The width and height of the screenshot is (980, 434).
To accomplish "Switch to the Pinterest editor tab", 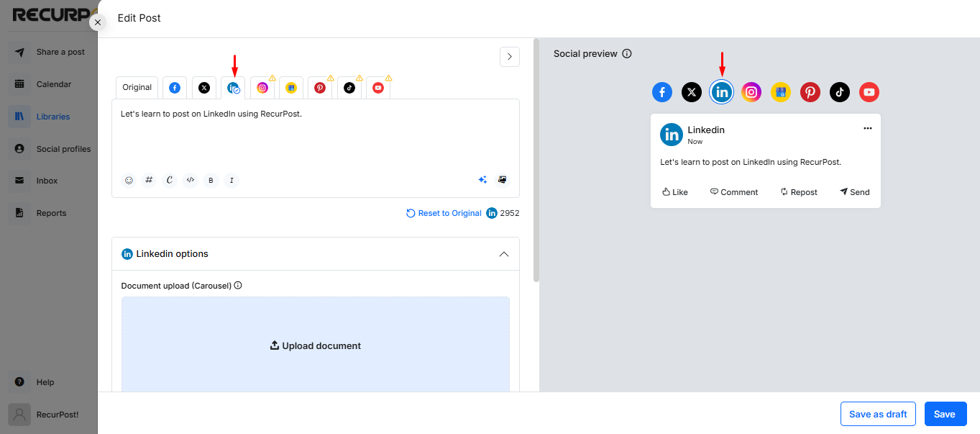I will [320, 88].
